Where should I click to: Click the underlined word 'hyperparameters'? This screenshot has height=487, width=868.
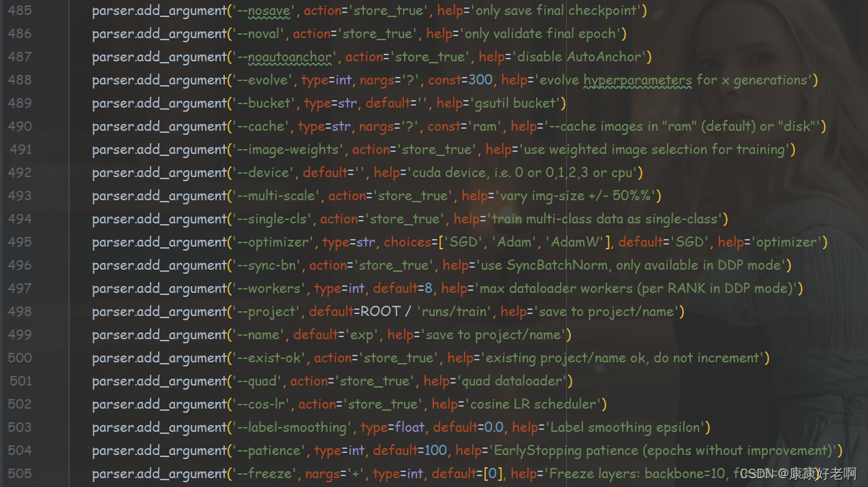coord(637,80)
